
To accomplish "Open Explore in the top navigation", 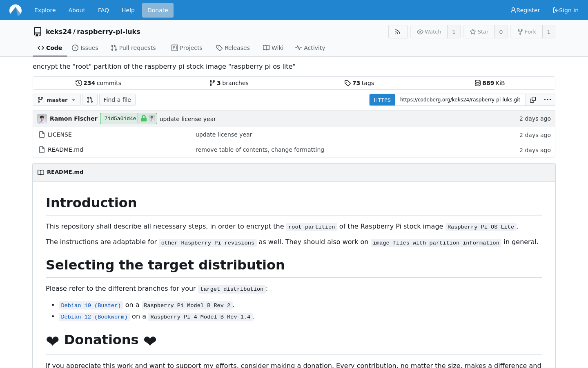I will coord(45,10).
